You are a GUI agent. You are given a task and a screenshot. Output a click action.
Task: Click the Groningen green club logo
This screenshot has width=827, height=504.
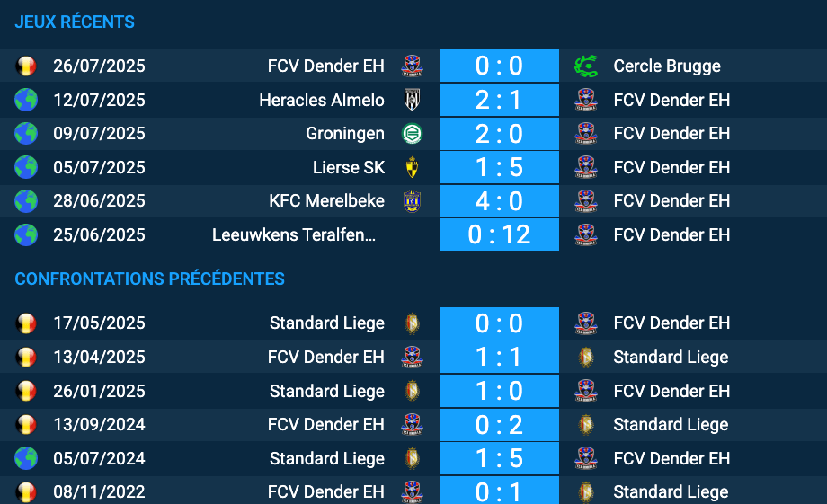tap(412, 134)
